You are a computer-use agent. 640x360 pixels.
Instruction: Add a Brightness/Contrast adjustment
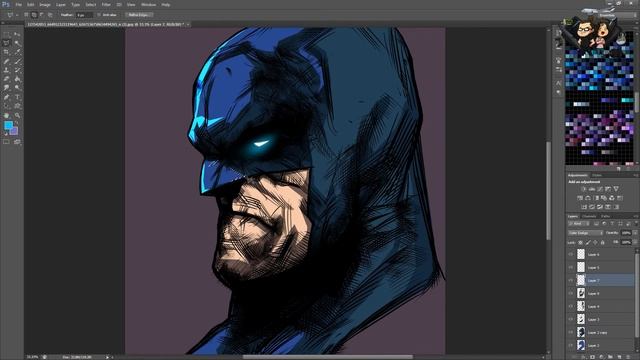click(x=583, y=189)
